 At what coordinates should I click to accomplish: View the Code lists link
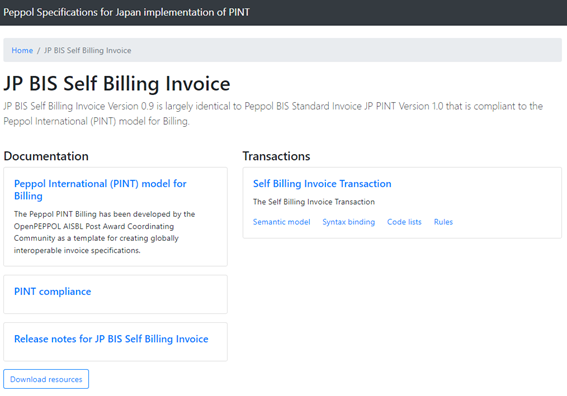click(404, 222)
